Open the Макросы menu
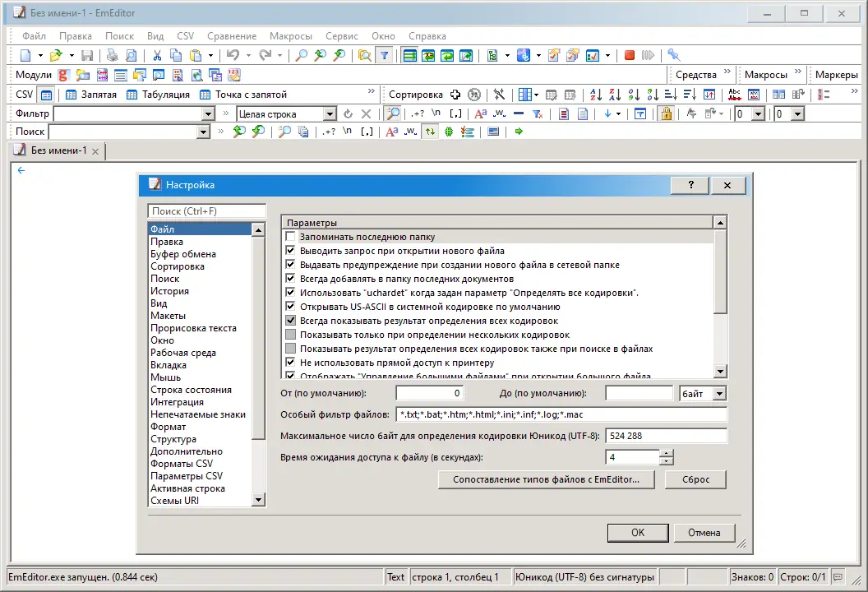The image size is (868, 592). click(291, 36)
